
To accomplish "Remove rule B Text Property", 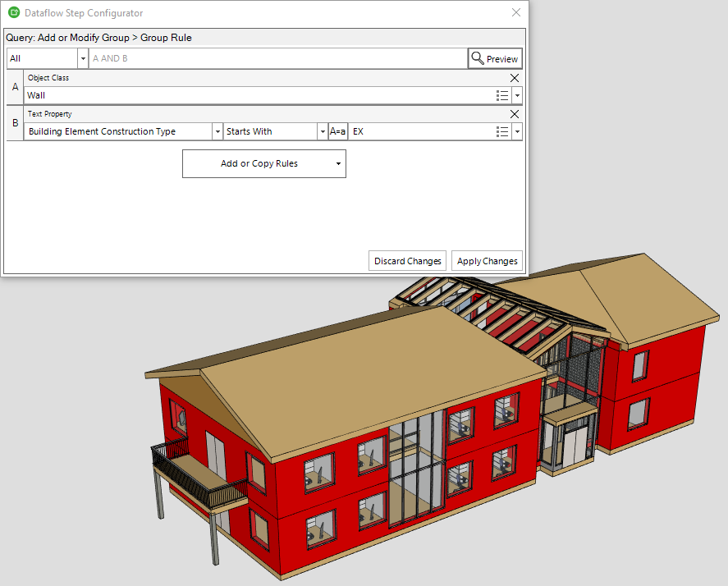I will [x=515, y=114].
